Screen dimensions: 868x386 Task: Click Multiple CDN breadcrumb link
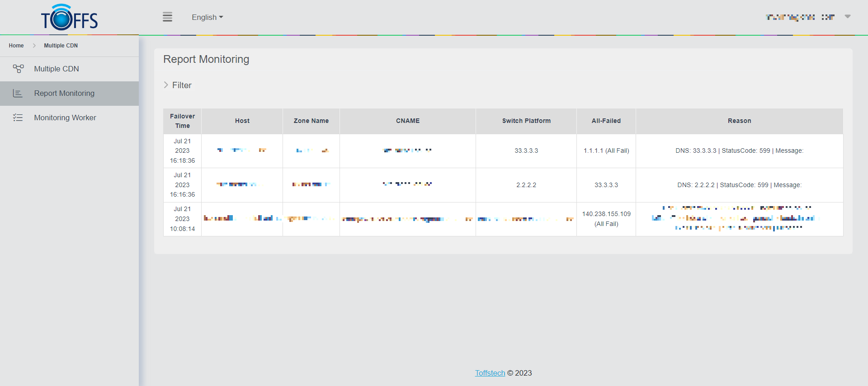[61, 46]
